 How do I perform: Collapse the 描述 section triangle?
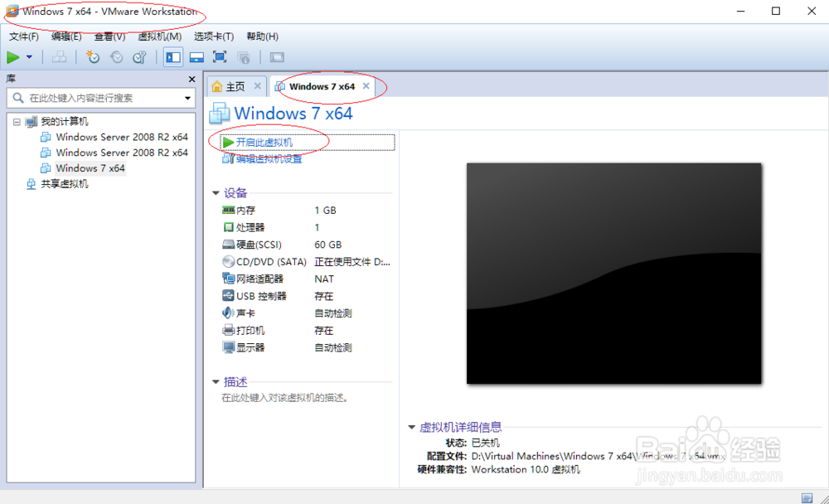(216, 382)
